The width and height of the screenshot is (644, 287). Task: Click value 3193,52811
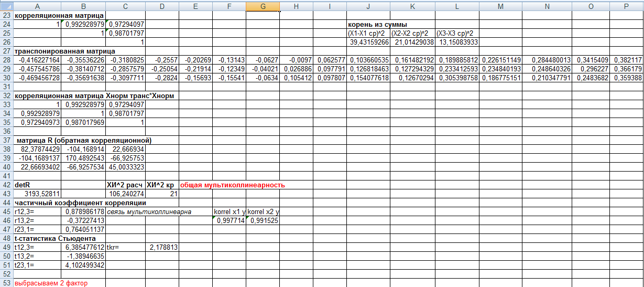point(37,194)
